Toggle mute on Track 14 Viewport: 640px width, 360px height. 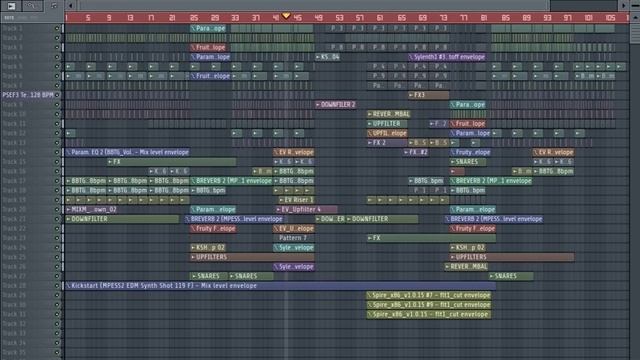[57, 152]
